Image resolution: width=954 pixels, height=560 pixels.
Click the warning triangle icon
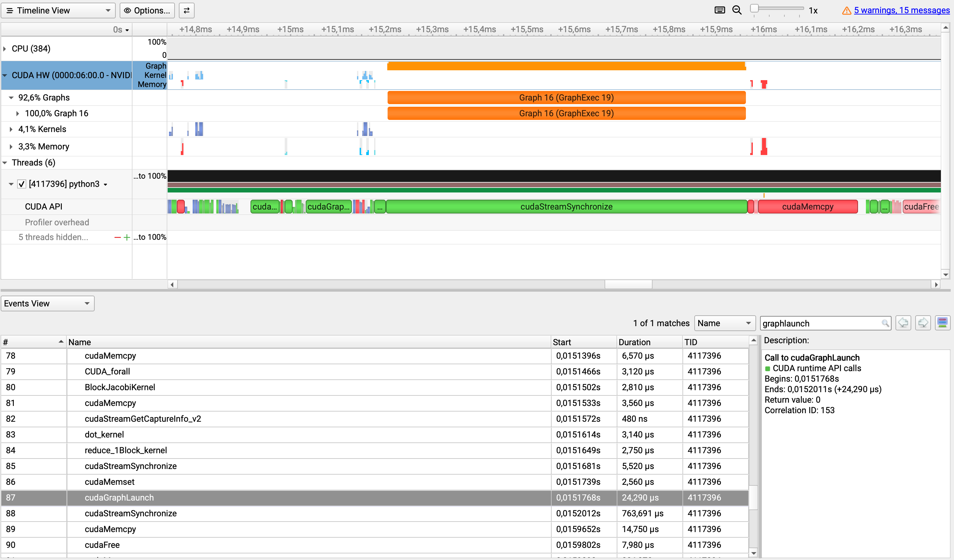847,11
